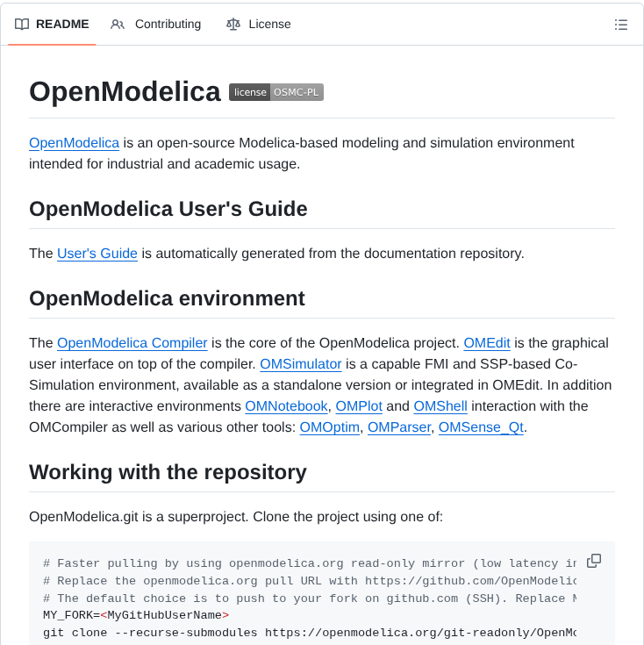The image size is (644, 645).
Task: Open the README outline menu icon
Action: (620, 25)
